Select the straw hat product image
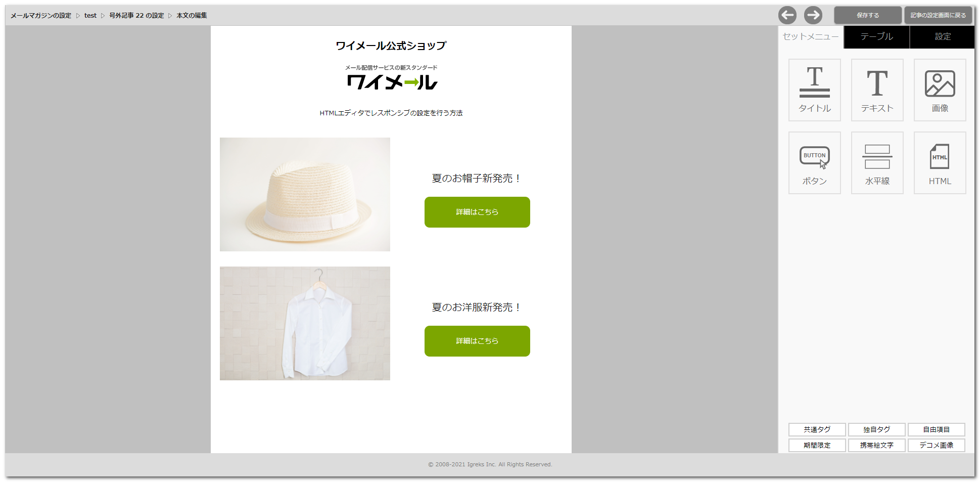 [305, 194]
